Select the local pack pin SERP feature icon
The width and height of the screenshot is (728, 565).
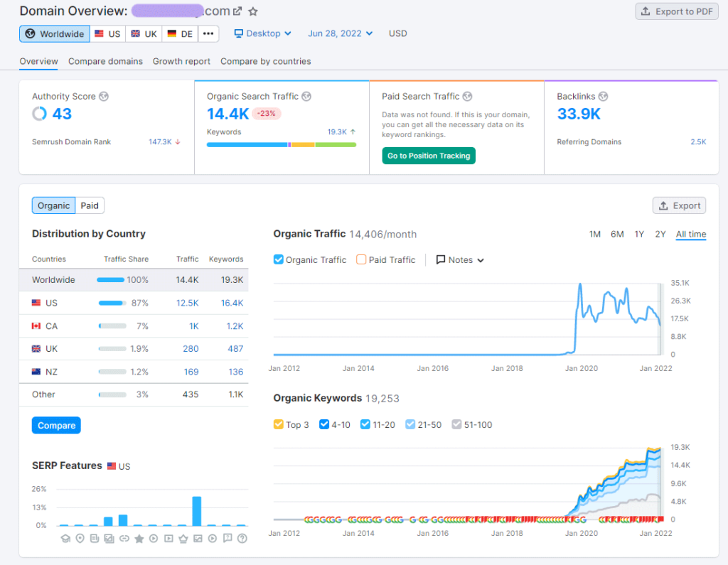[x=80, y=538]
